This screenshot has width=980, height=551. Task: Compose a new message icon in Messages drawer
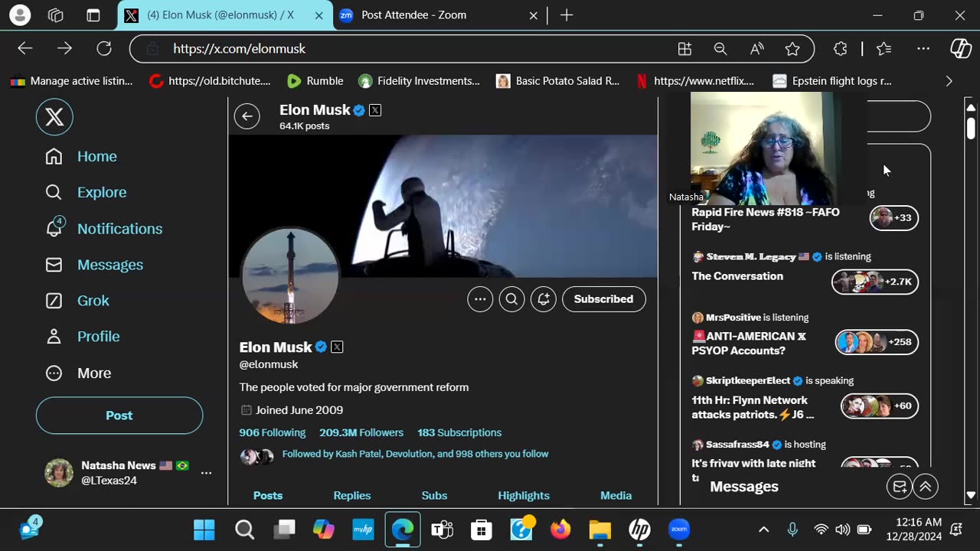point(900,487)
